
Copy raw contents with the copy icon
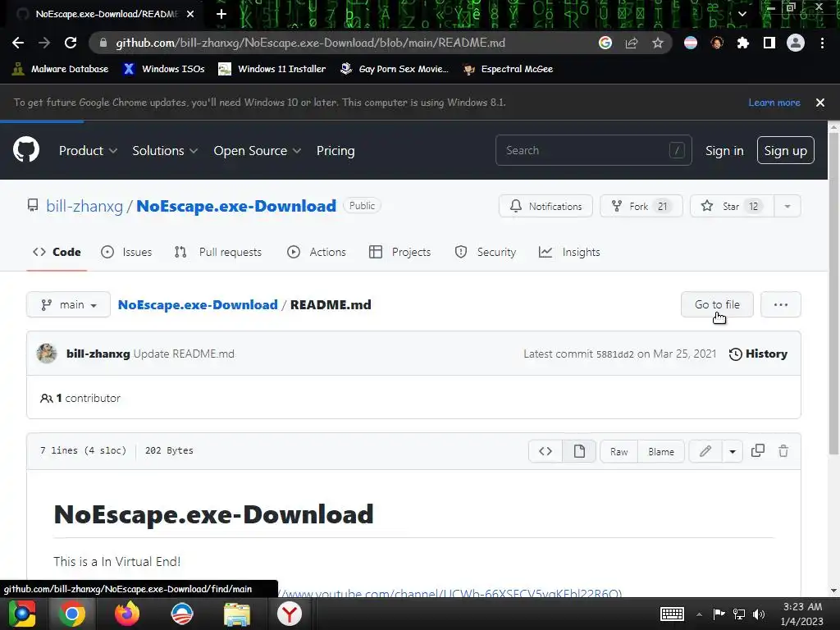(x=757, y=451)
